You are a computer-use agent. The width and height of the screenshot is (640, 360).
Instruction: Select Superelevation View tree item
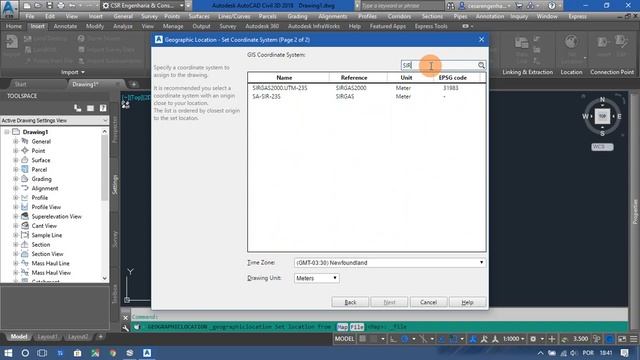pyautogui.click(x=56, y=217)
